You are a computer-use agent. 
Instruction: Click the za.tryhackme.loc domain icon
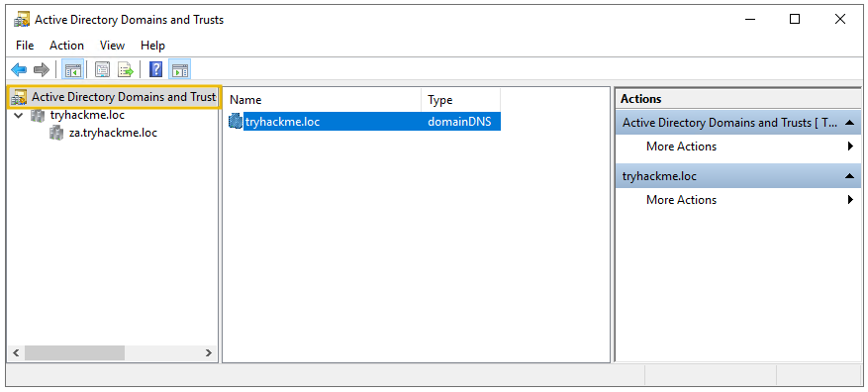(56, 133)
